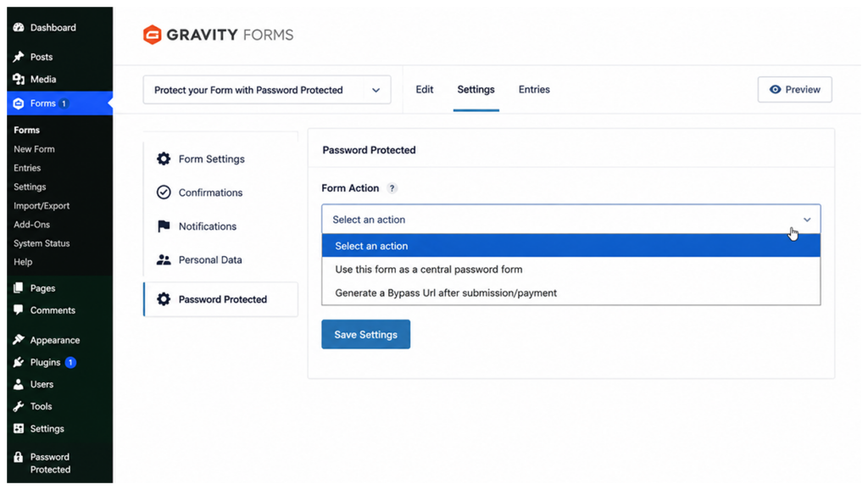Click the Preview button

(x=794, y=89)
